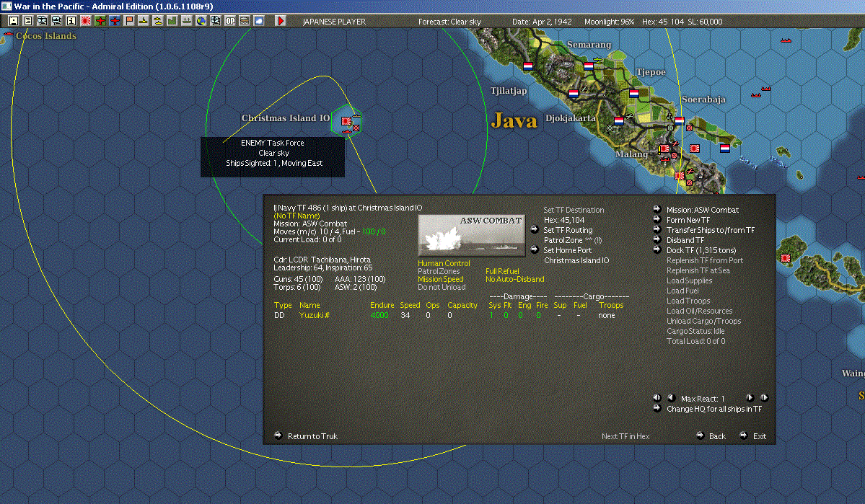Click the green factory silhouette icon

pos(172,21)
